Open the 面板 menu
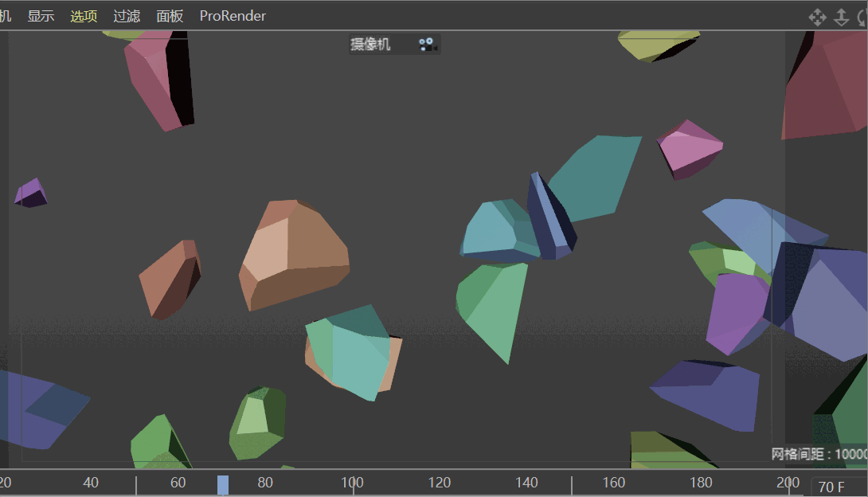The image size is (868, 497). tap(170, 16)
